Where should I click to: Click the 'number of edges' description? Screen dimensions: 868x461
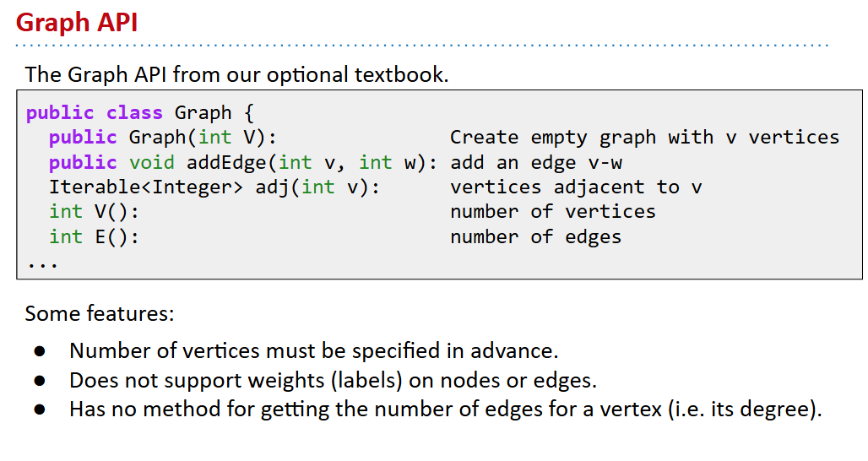[x=535, y=236]
